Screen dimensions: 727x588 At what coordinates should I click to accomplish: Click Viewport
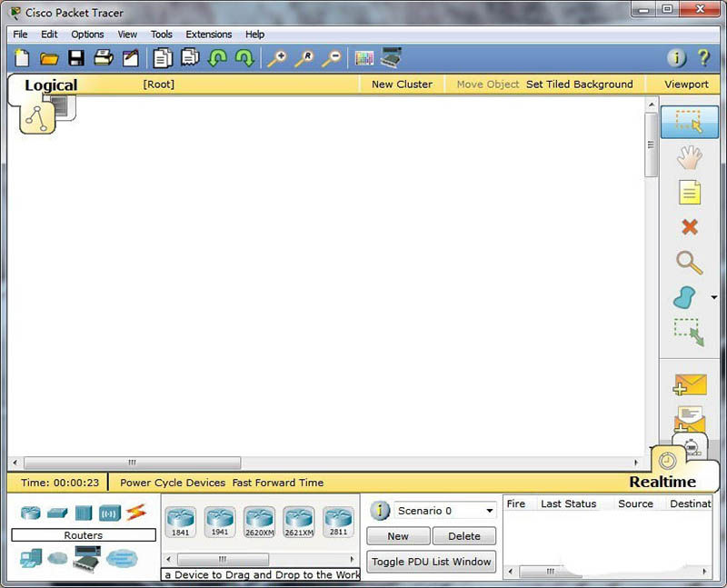tap(686, 85)
